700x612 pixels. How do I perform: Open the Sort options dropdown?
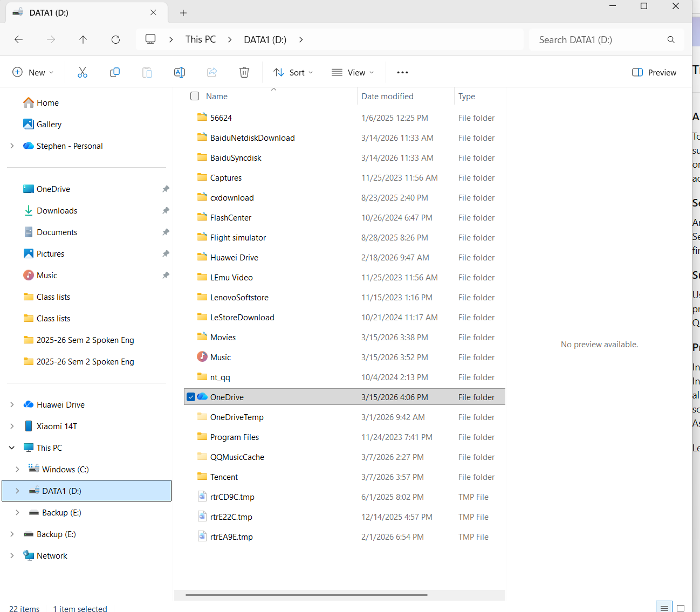(x=293, y=72)
